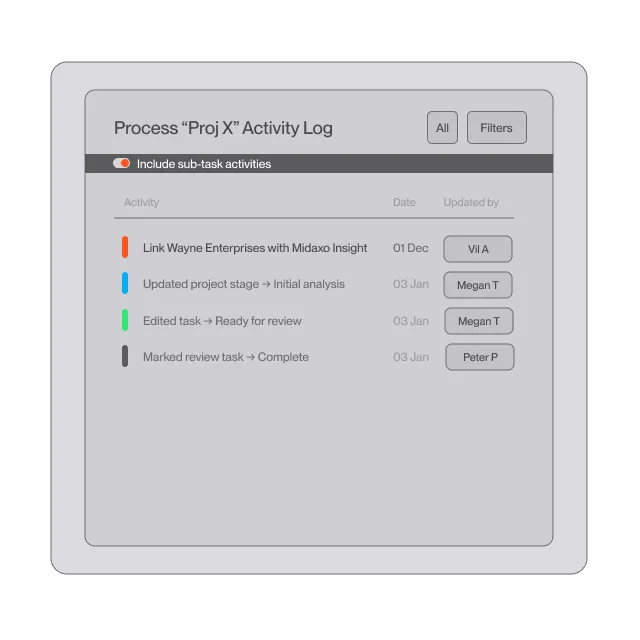The image size is (640, 640).
Task: Click the dark gray marker for review task
Action: pos(125,356)
